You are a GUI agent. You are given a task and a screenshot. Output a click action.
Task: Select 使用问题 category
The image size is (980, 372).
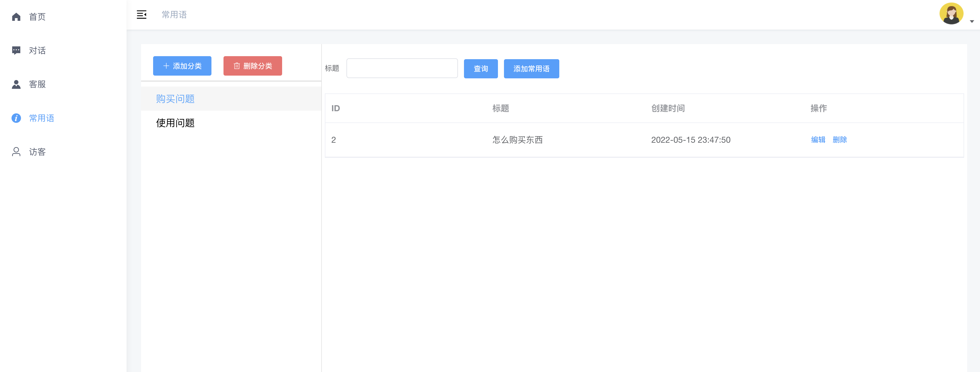click(x=175, y=123)
